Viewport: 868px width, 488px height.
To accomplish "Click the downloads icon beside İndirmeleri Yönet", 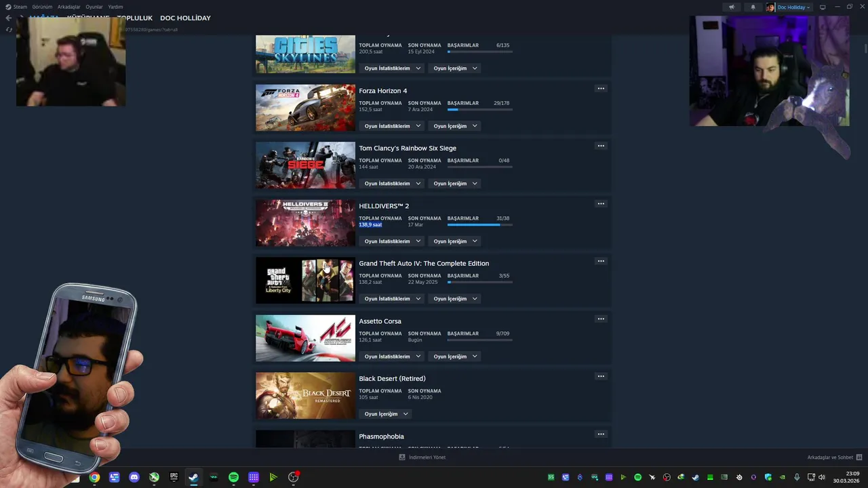I will [402, 457].
